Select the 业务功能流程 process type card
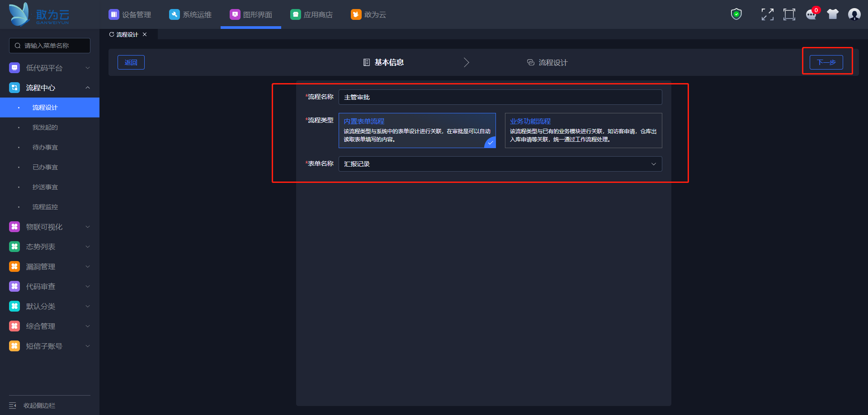 (584, 131)
